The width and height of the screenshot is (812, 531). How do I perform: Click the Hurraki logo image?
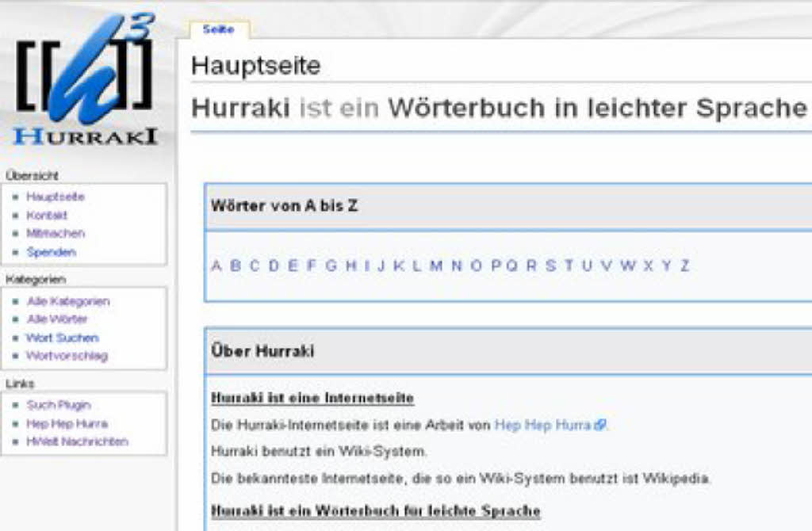(x=85, y=79)
